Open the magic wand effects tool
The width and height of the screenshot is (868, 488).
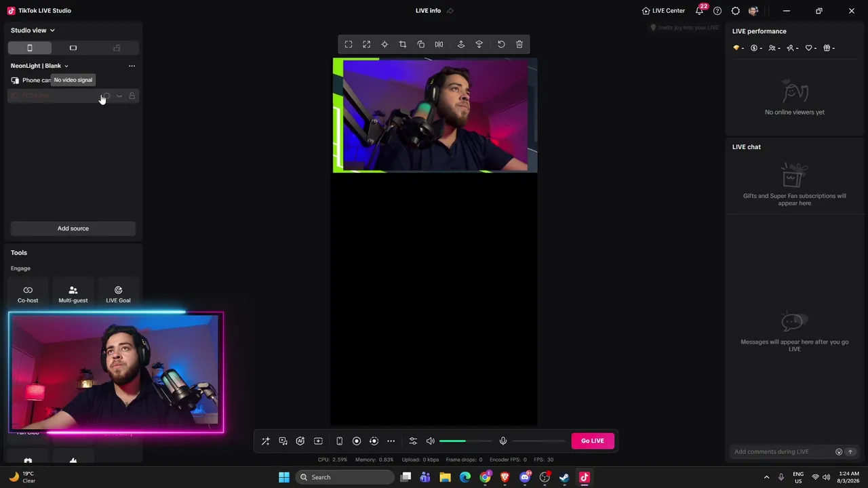click(x=266, y=441)
